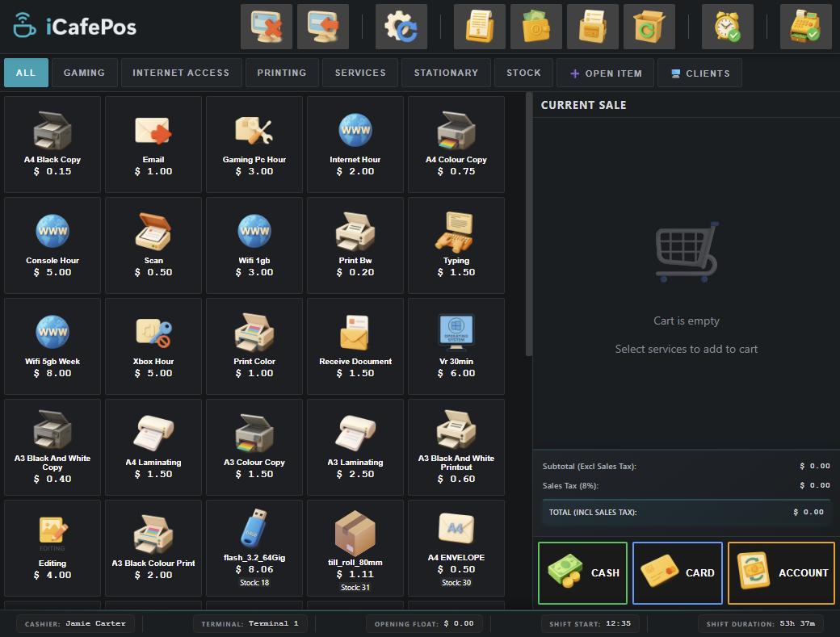Click the TOTAL (INCL SALES TAX) row
Viewport: 840px width, 637px height.
tap(687, 513)
